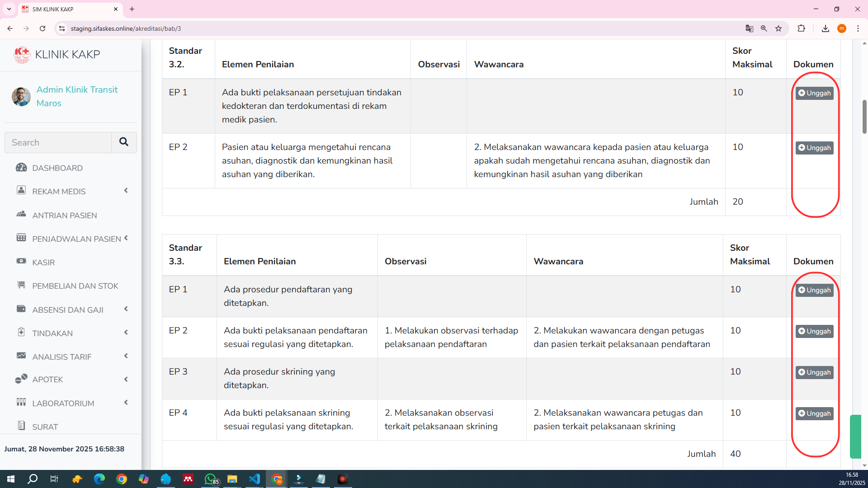The width and height of the screenshot is (868, 488).
Task: Click the Kasir money icon
Action: point(21,261)
